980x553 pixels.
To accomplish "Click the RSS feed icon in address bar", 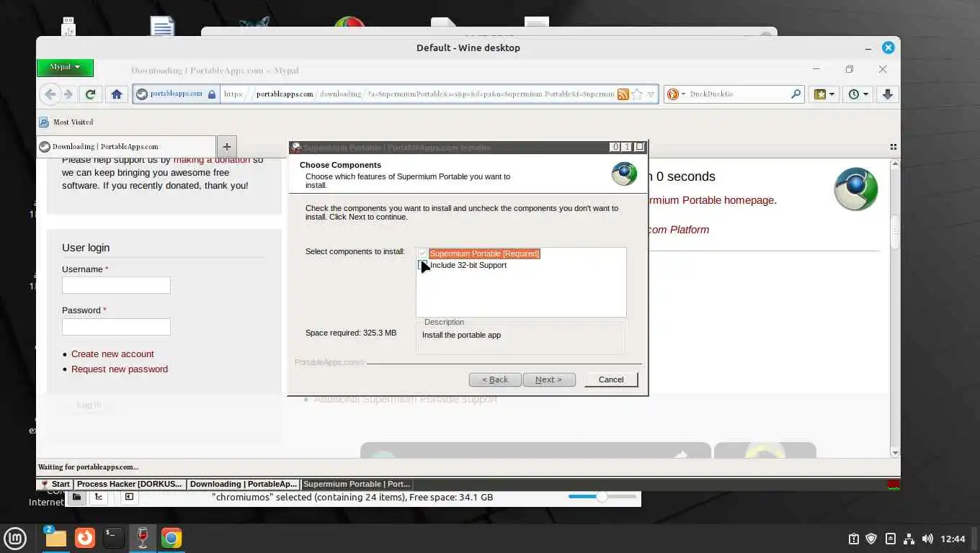I will click(623, 94).
